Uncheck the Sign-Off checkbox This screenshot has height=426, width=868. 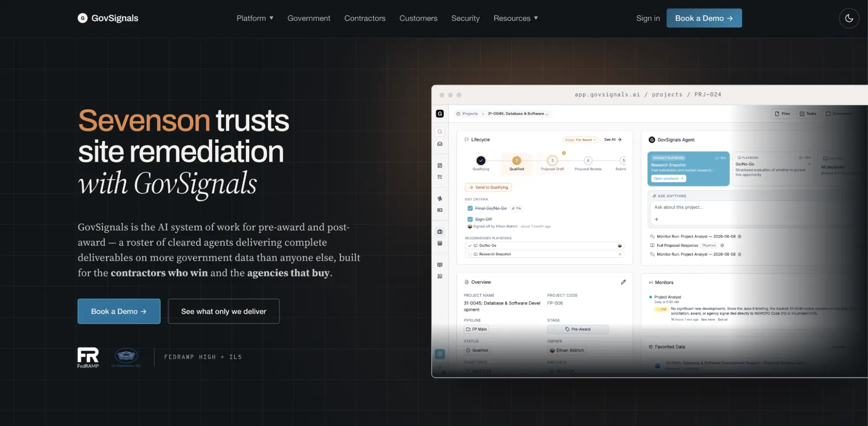point(470,220)
